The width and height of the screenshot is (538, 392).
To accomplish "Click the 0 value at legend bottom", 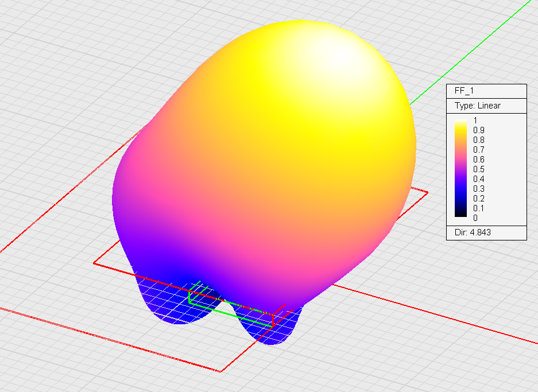I will coord(475,218).
